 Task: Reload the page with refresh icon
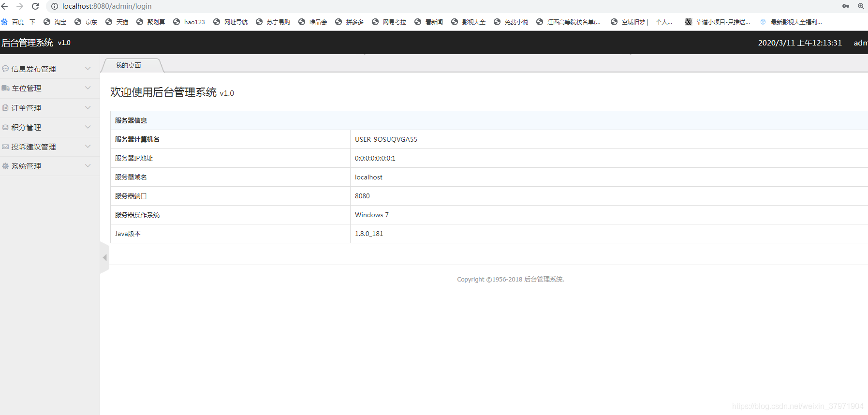(35, 6)
